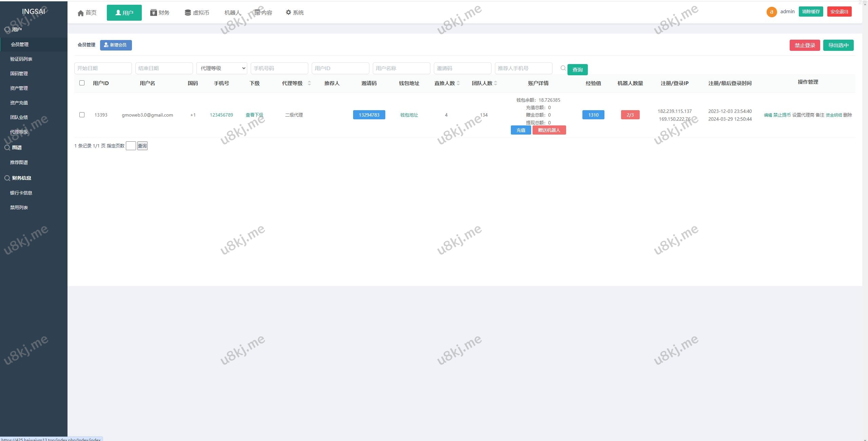Open the 财务 finance menu icon
The width and height of the screenshot is (868, 441).
click(x=153, y=13)
